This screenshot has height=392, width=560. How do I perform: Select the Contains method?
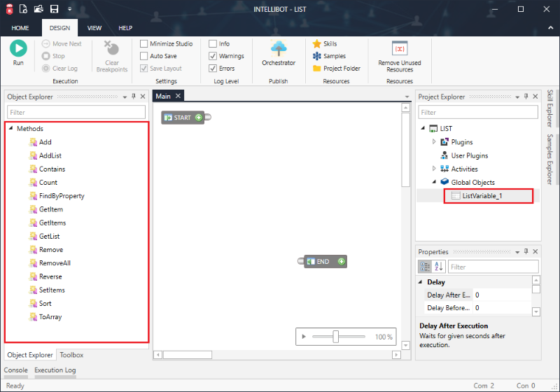[52, 169]
